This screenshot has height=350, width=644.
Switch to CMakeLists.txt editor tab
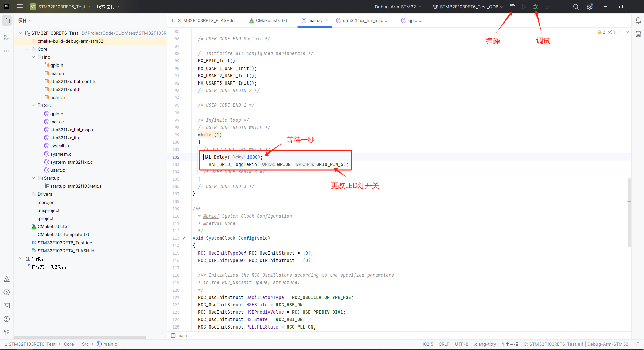[268, 20]
